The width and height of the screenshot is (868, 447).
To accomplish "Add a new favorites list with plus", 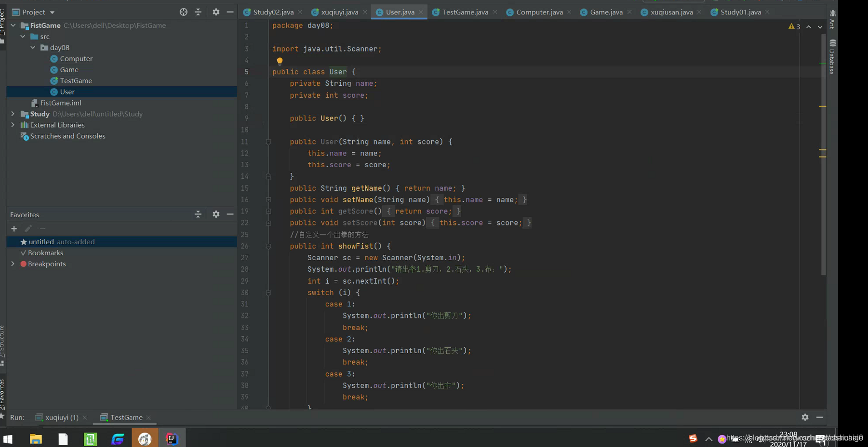I will click(x=14, y=229).
